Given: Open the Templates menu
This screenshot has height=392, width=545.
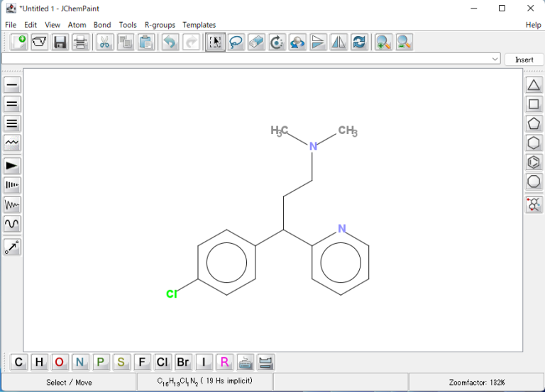Looking at the screenshot, I should tap(199, 25).
